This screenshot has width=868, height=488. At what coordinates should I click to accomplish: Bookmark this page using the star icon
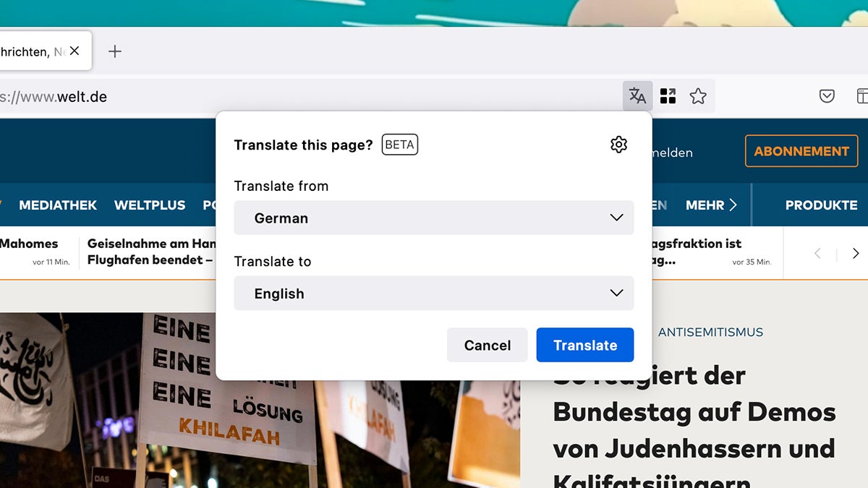click(x=698, y=95)
